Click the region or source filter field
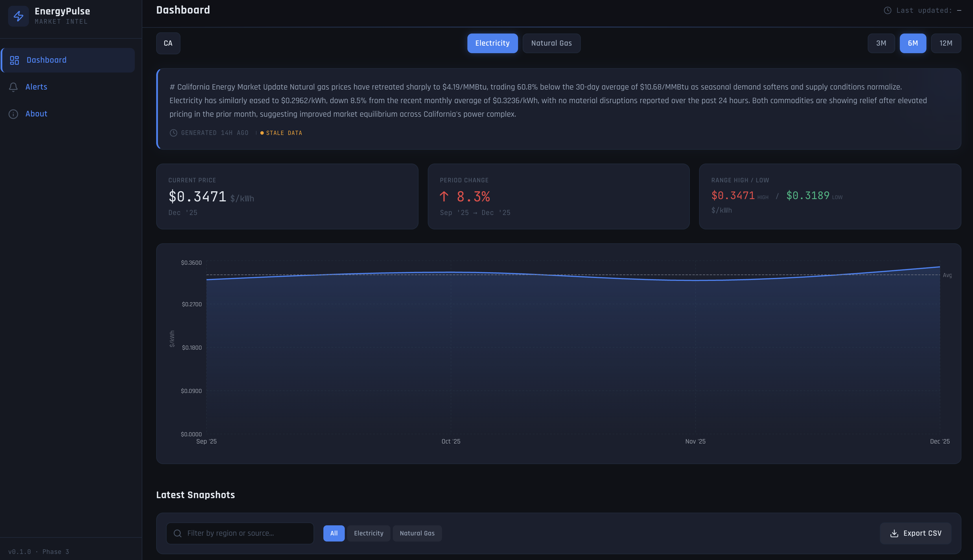 239,533
